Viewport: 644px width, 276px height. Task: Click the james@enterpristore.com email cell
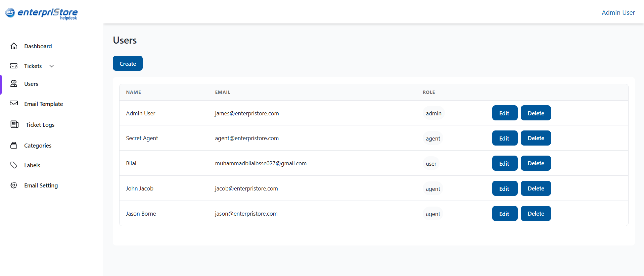pyautogui.click(x=247, y=113)
